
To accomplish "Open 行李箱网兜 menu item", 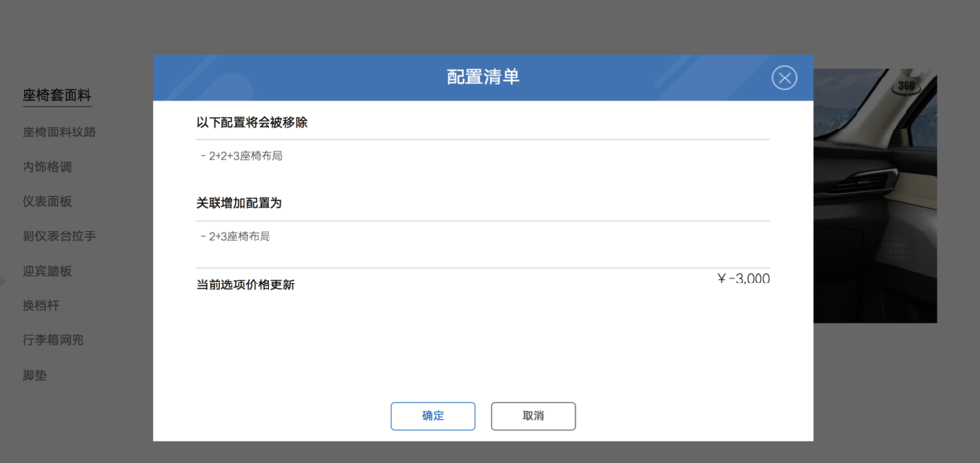I will 53,340.
